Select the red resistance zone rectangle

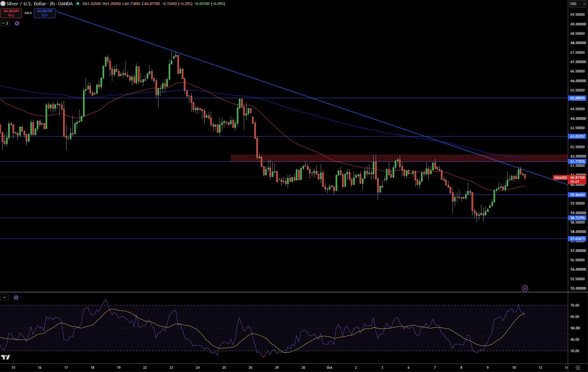399,158
